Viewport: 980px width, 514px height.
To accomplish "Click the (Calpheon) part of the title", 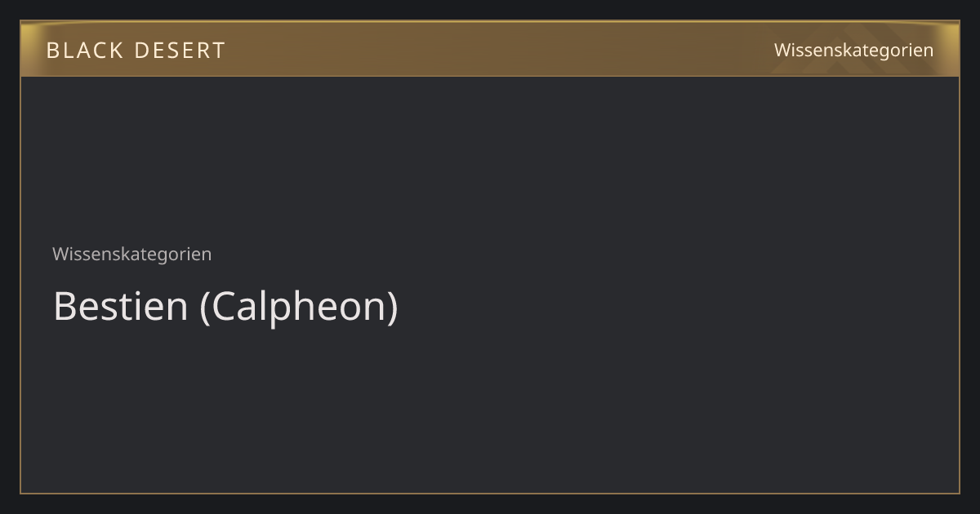I will (299, 308).
